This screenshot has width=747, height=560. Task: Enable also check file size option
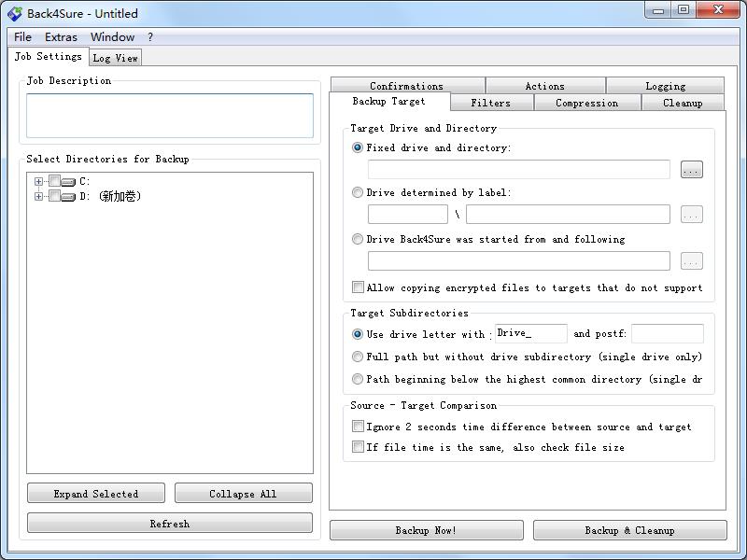[358, 447]
